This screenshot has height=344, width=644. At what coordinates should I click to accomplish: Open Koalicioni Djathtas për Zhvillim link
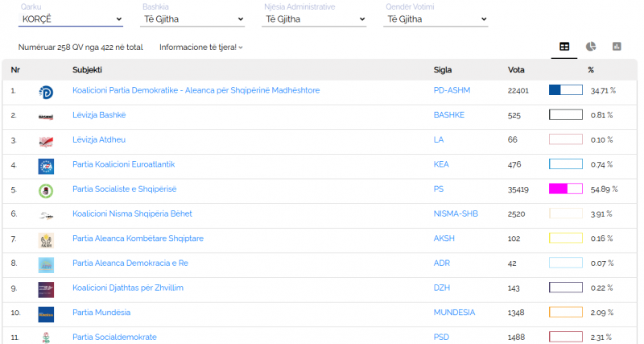(x=128, y=288)
